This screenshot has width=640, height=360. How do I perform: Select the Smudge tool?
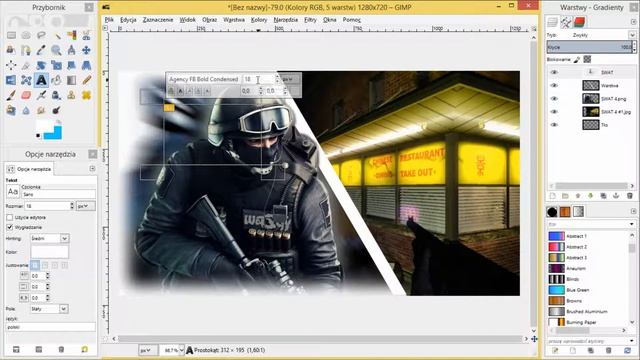tap(41, 111)
